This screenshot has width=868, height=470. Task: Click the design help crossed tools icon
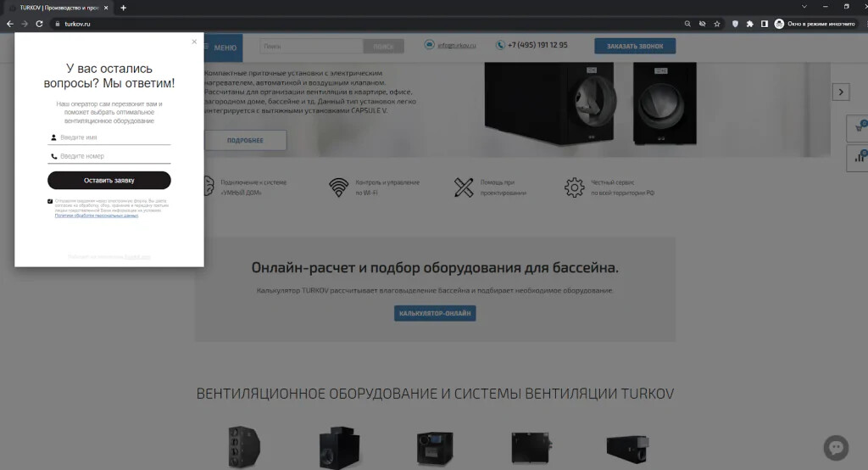click(x=464, y=187)
